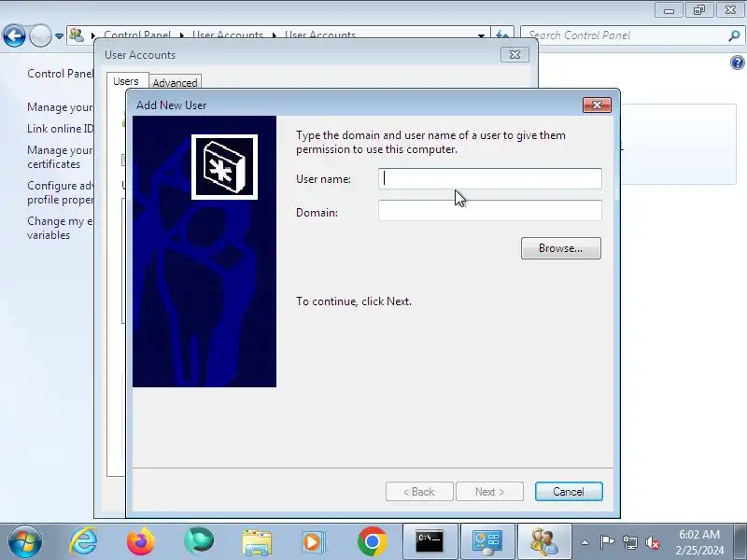This screenshot has width=747, height=560.
Task: Open Control Panel Home link
Action: click(x=60, y=74)
